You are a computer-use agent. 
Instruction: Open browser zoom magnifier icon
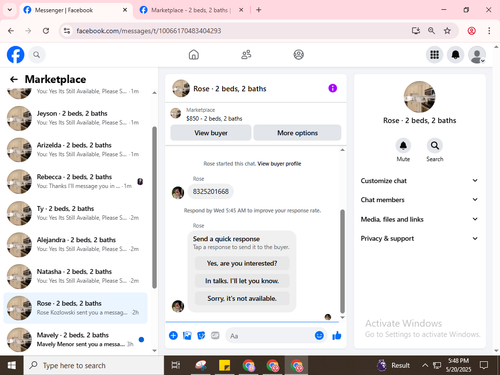[x=431, y=31]
